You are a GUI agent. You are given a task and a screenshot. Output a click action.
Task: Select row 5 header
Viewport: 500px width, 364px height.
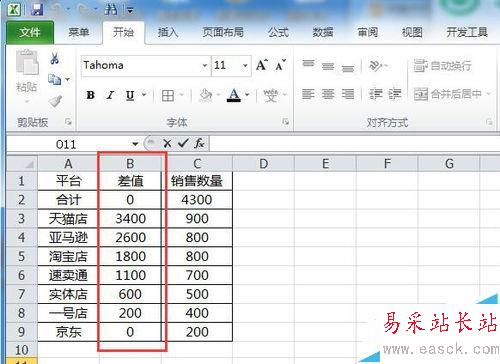(x=22, y=256)
